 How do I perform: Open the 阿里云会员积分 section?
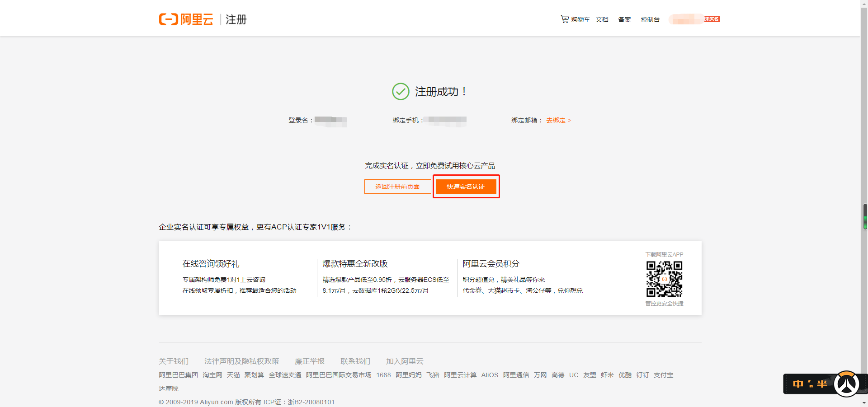point(491,264)
